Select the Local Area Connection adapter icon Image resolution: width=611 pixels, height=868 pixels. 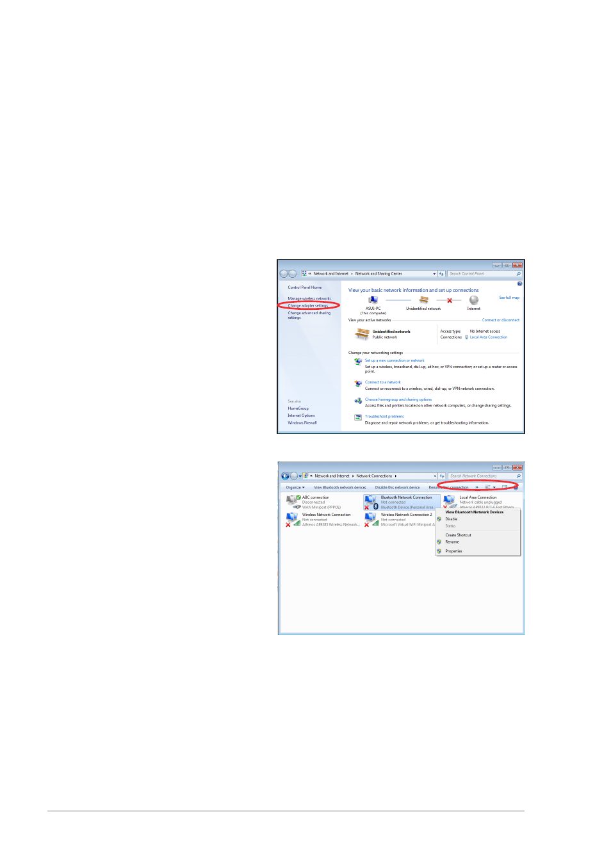click(x=450, y=501)
